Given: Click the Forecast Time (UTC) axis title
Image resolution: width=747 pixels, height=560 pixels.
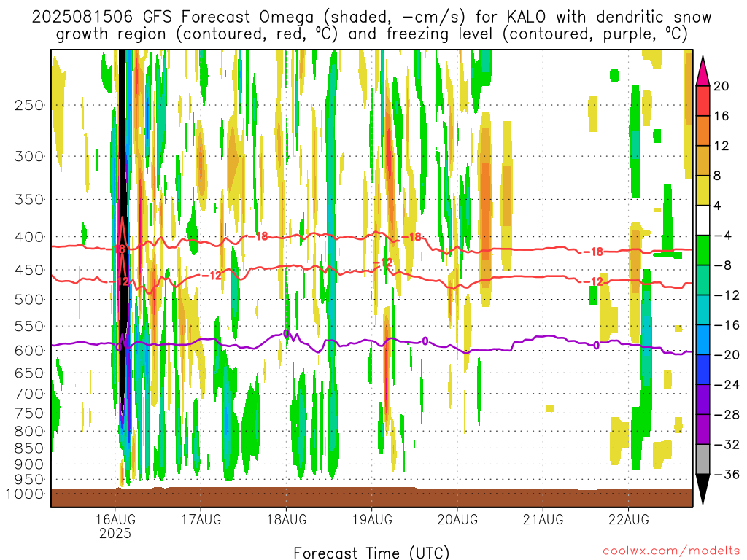Looking at the screenshot, I should 371,553.
